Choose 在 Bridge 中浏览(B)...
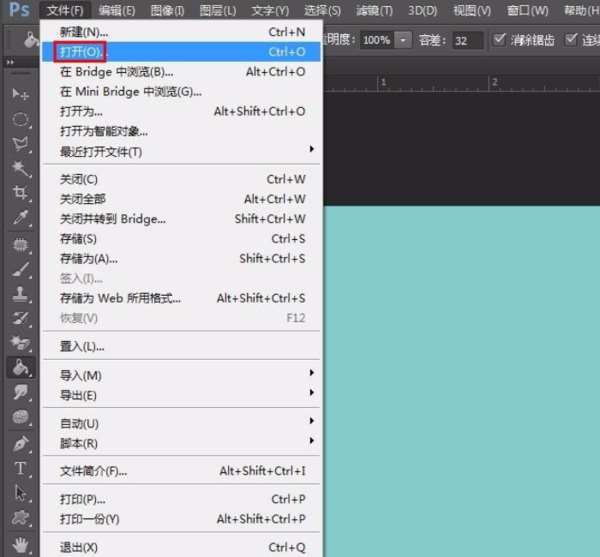Viewport: 600px width, 557px height. coord(181,72)
